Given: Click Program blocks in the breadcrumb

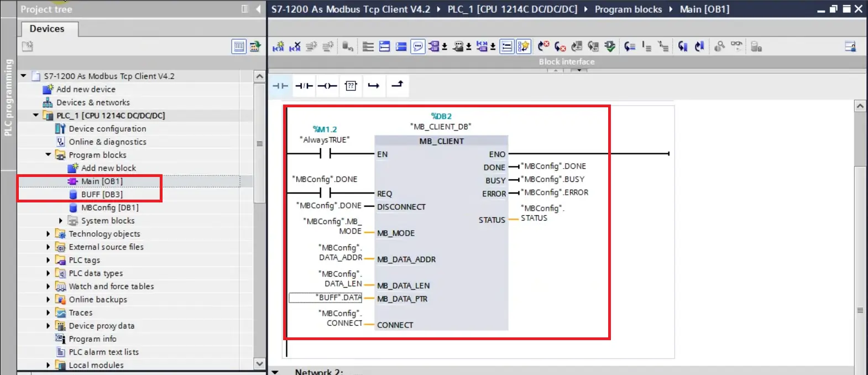Looking at the screenshot, I should click(628, 9).
